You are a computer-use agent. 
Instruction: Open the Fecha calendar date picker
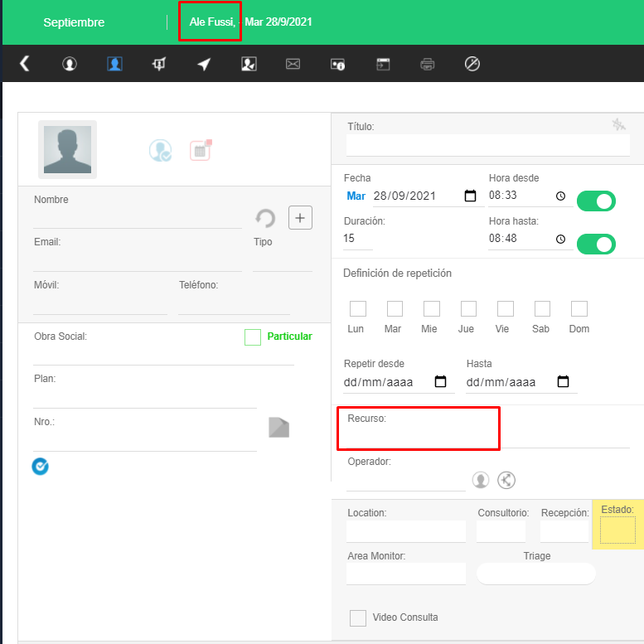pyautogui.click(x=470, y=196)
